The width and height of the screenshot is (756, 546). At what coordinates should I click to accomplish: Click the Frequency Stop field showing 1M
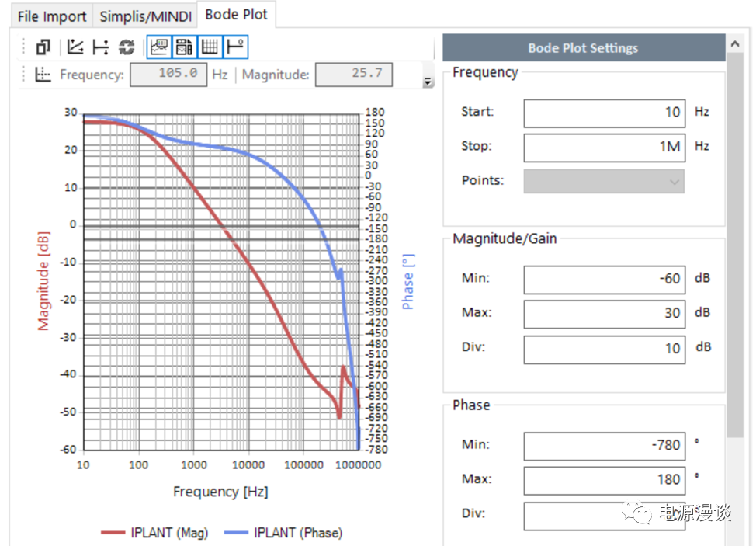click(x=604, y=147)
